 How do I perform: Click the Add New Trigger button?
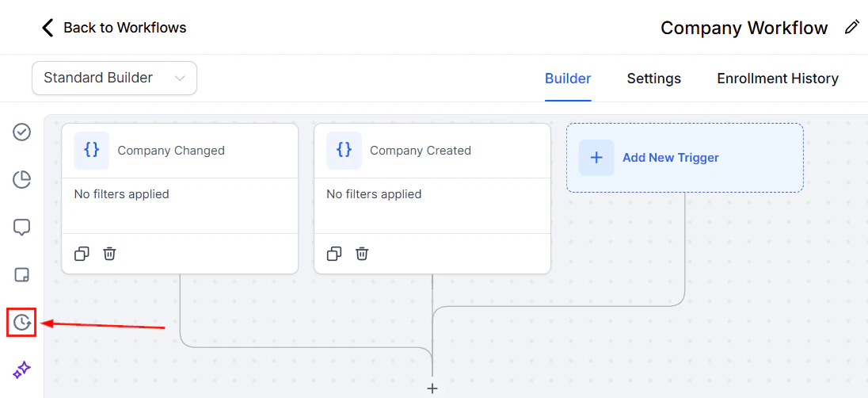point(685,158)
